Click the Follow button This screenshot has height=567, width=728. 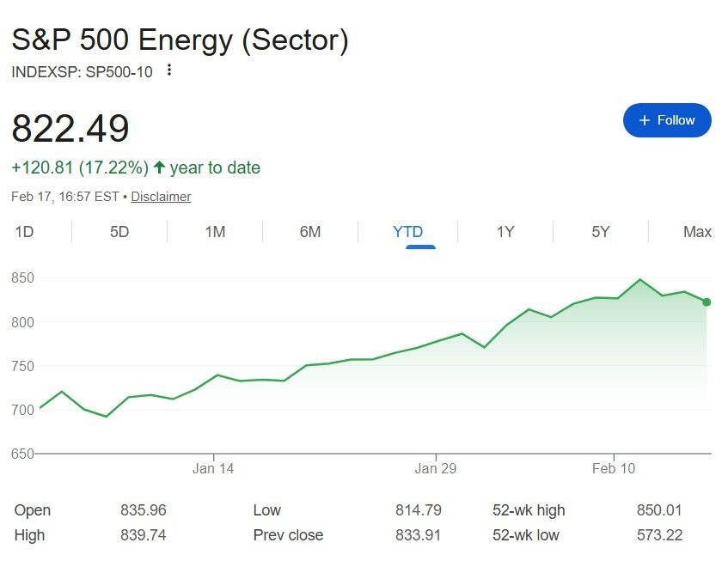667,120
